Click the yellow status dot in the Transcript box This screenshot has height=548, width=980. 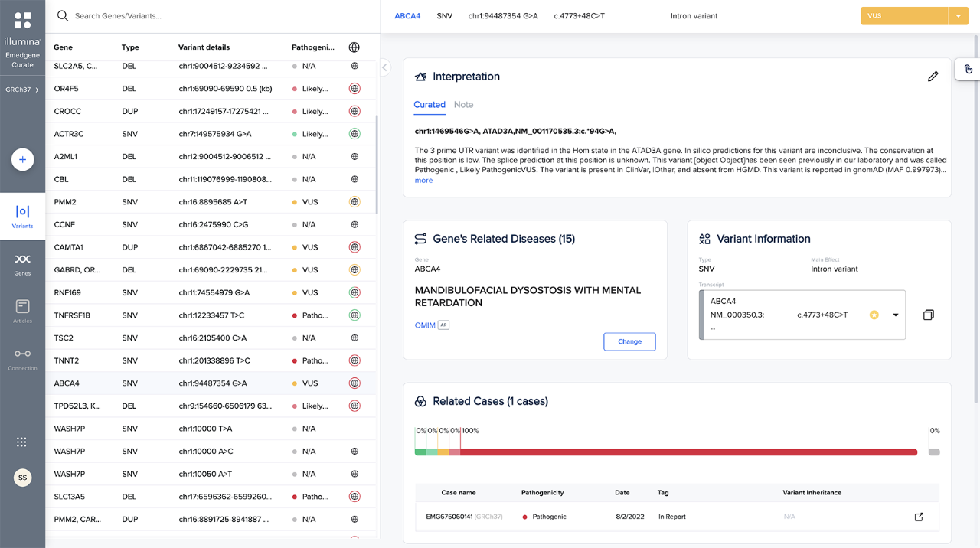874,315
